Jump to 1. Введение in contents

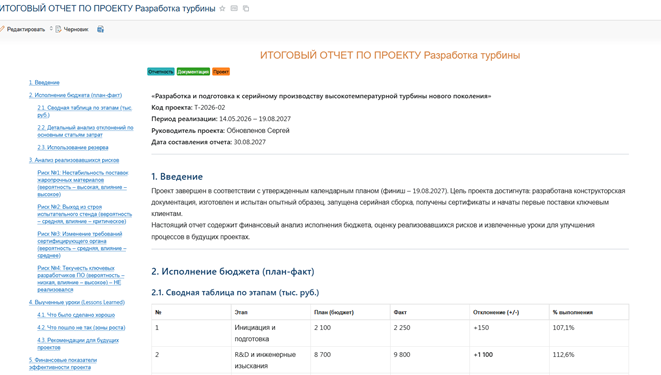tap(44, 83)
